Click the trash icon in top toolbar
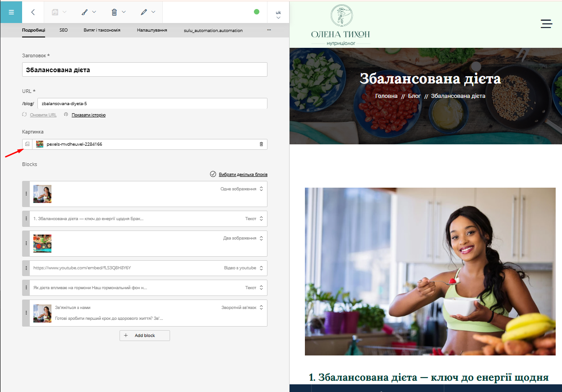 pos(115,12)
